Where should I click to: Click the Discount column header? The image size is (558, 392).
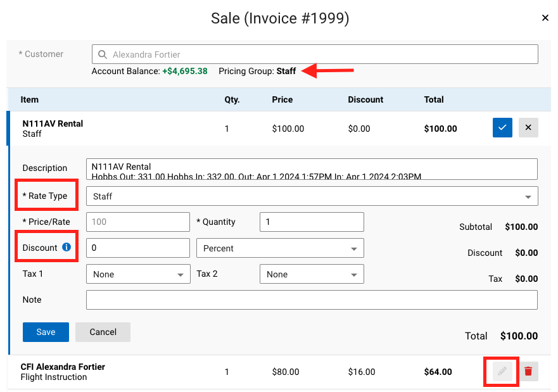365,99
